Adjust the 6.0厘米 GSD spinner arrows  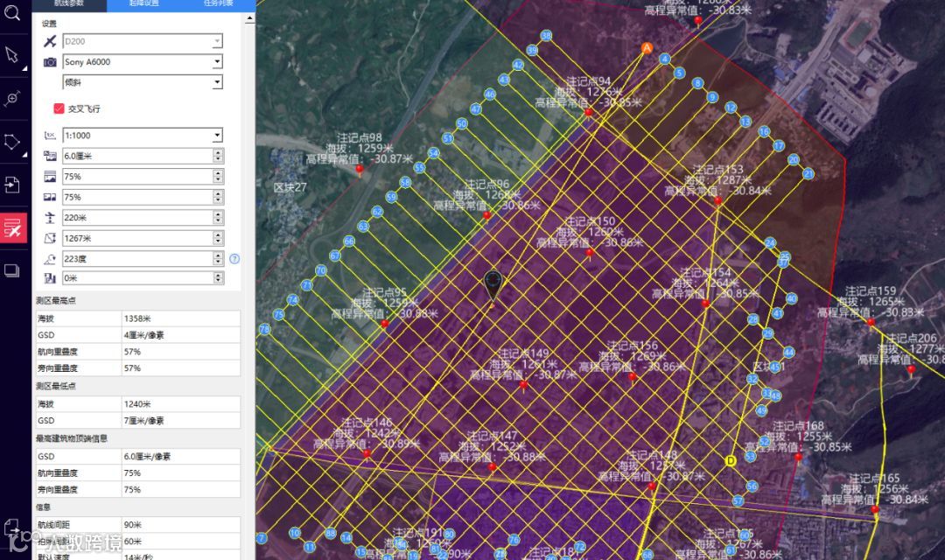218,156
